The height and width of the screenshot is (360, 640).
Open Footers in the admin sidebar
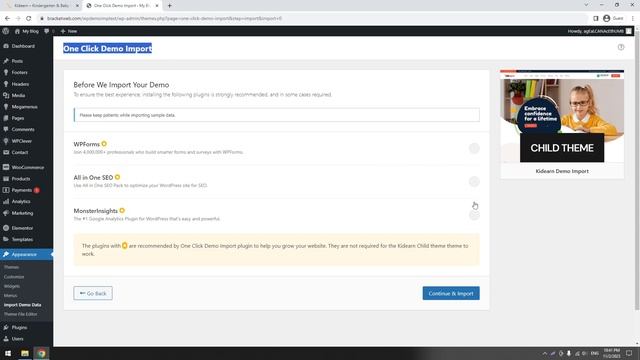(x=19, y=72)
